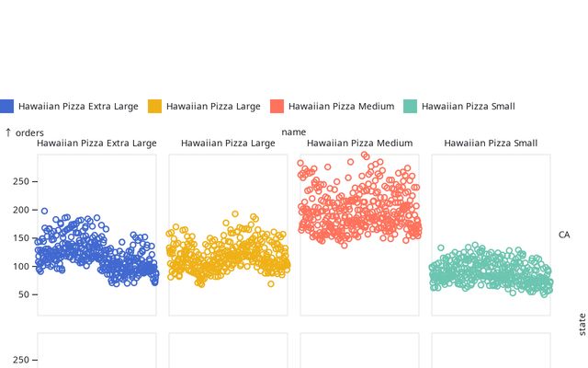Click the yellow Hawaiian Pizza Large swatch
Screen dimensions: 588x368
(154, 106)
